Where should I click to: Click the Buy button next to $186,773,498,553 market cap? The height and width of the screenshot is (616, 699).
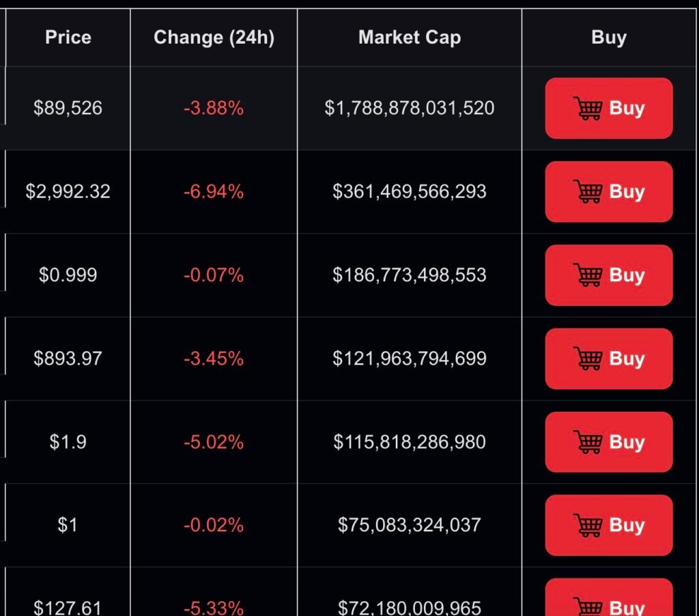click(x=608, y=275)
